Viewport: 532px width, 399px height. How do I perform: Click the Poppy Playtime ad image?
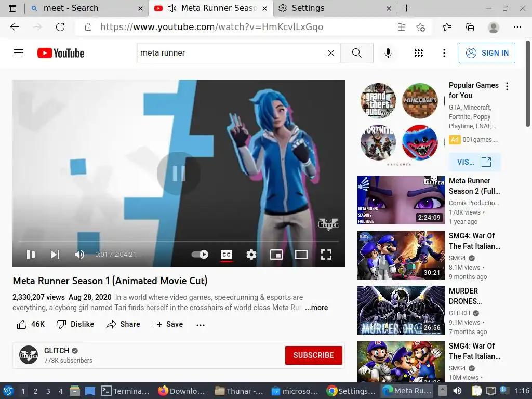coord(420,142)
